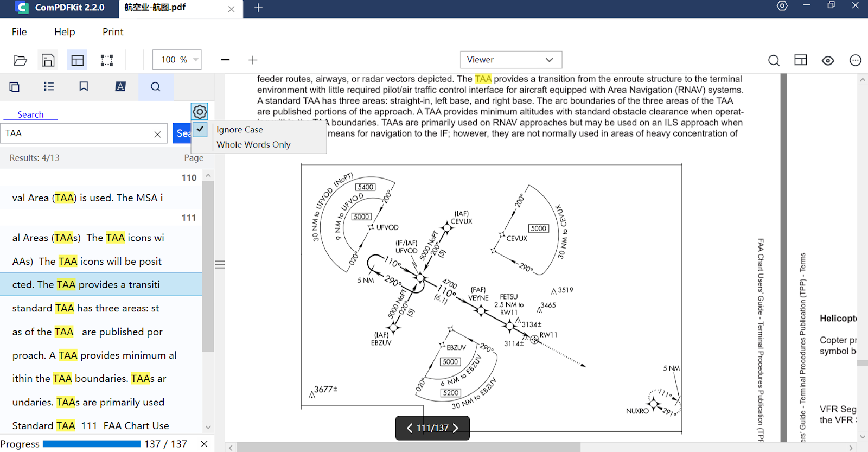868x452 pixels.
Task: Show the thumbnails panel
Action: [x=15, y=87]
